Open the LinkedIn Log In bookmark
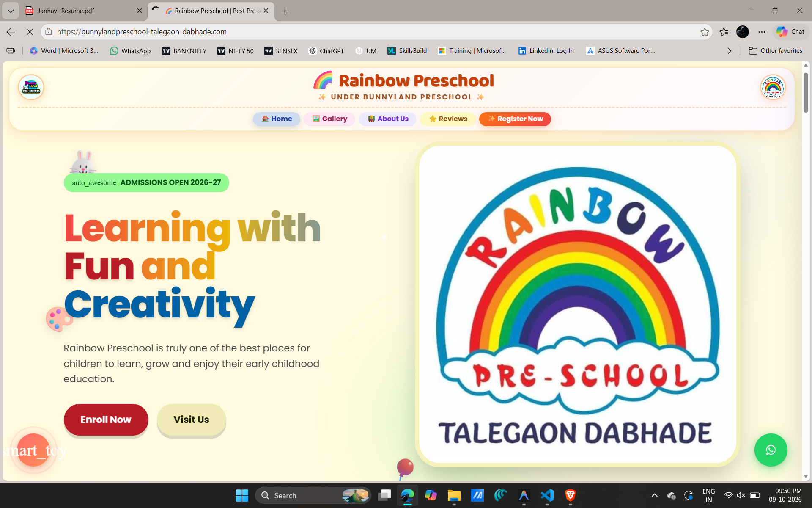 point(546,51)
